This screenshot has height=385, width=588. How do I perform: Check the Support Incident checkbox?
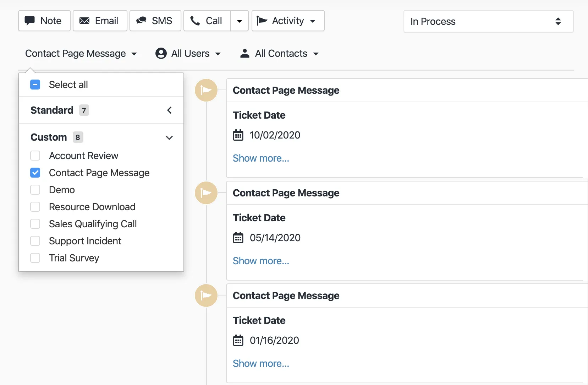tap(35, 241)
